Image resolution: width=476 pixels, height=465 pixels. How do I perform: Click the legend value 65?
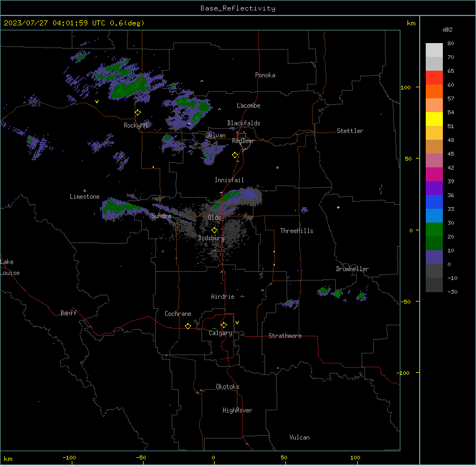click(x=451, y=71)
